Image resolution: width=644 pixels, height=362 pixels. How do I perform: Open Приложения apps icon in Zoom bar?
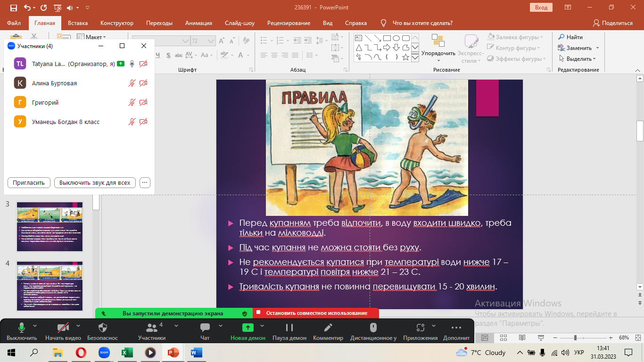[421, 328]
